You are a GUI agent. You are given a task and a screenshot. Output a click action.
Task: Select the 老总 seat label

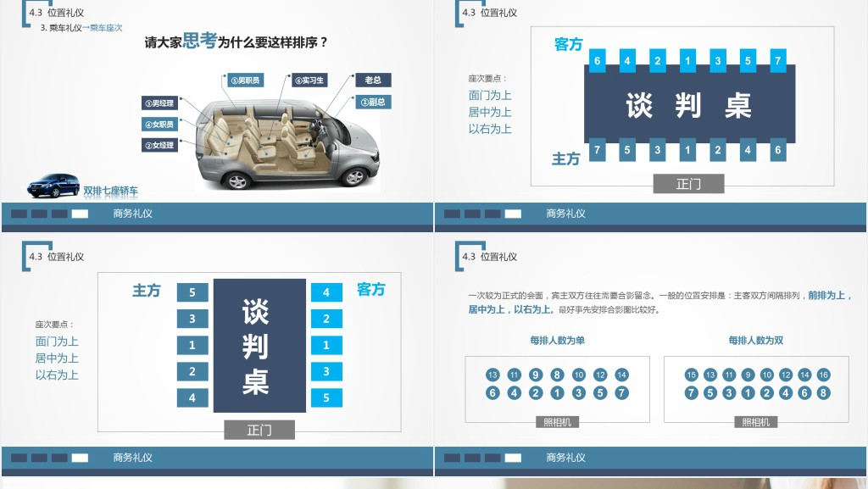373,81
